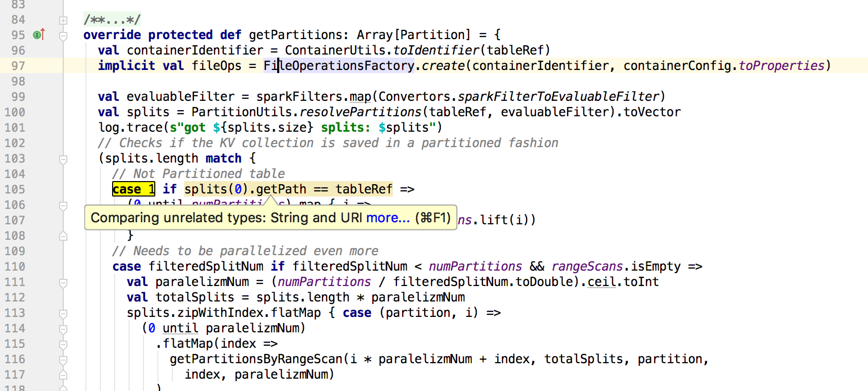
Task: Click line number 105 in the gutter
Action: click(14, 189)
